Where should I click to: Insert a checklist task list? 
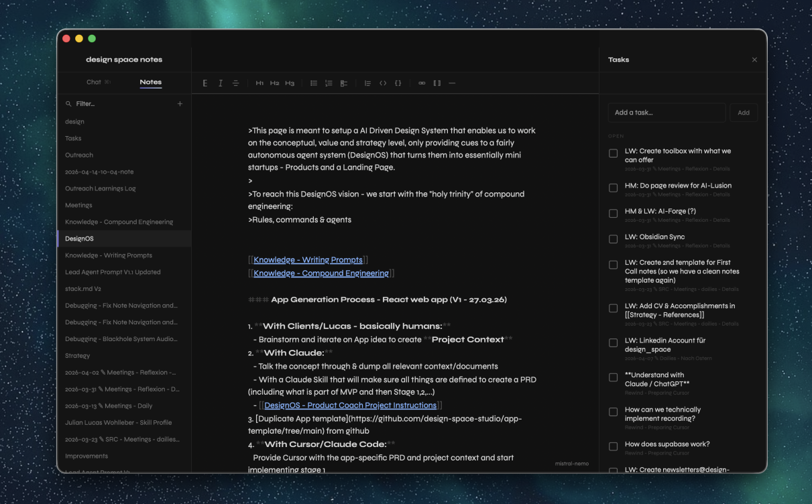344,83
